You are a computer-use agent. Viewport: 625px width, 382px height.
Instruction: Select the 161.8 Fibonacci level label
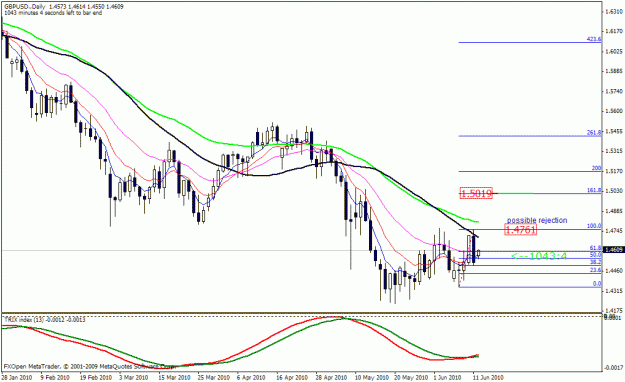(594, 191)
